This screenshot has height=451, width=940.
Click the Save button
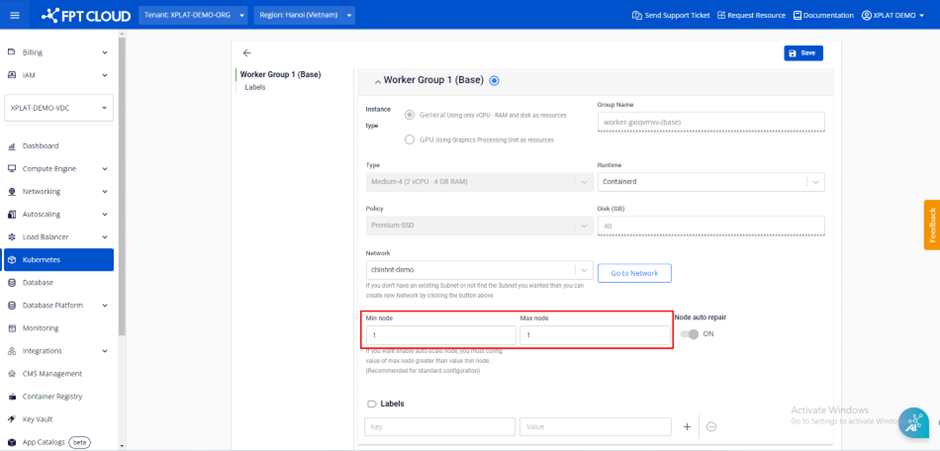point(803,53)
